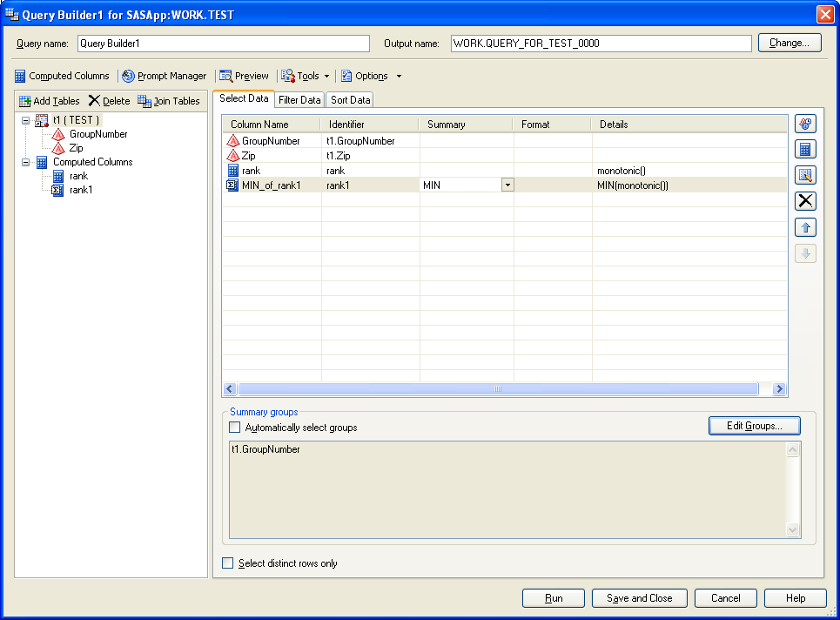This screenshot has height=620, width=840.
Task: Click the horizontal scrollbar's right arrow
Action: click(779, 388)
